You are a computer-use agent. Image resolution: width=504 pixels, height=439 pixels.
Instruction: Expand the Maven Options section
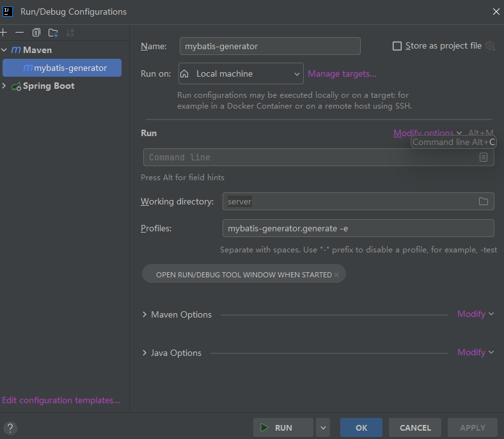coord(145,314)
